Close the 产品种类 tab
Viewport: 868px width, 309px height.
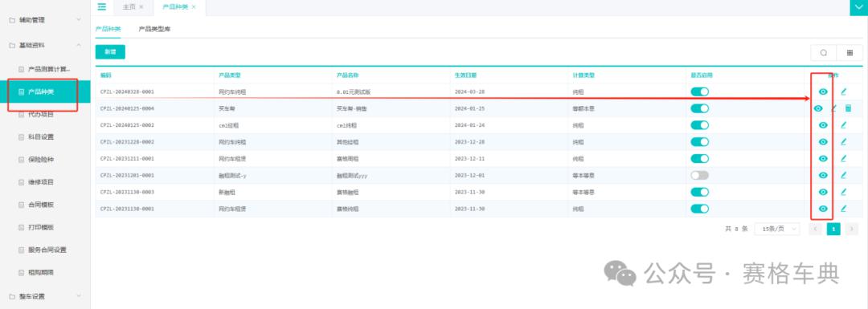[194, 7]
